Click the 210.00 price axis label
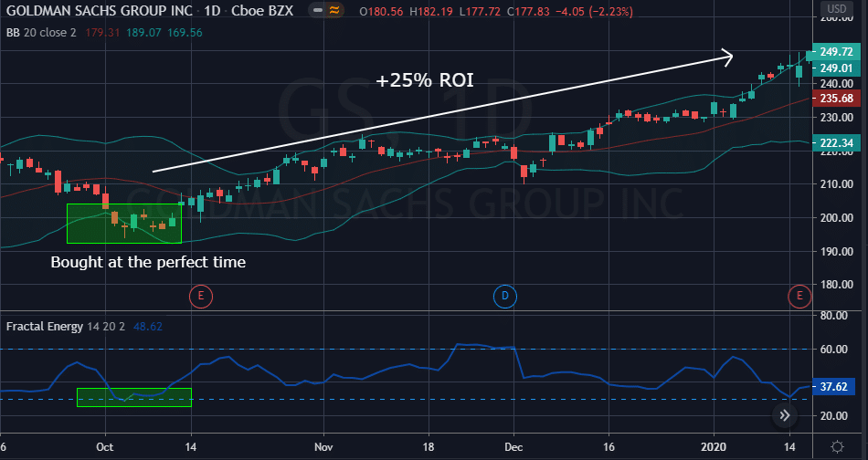 (836, 184)
